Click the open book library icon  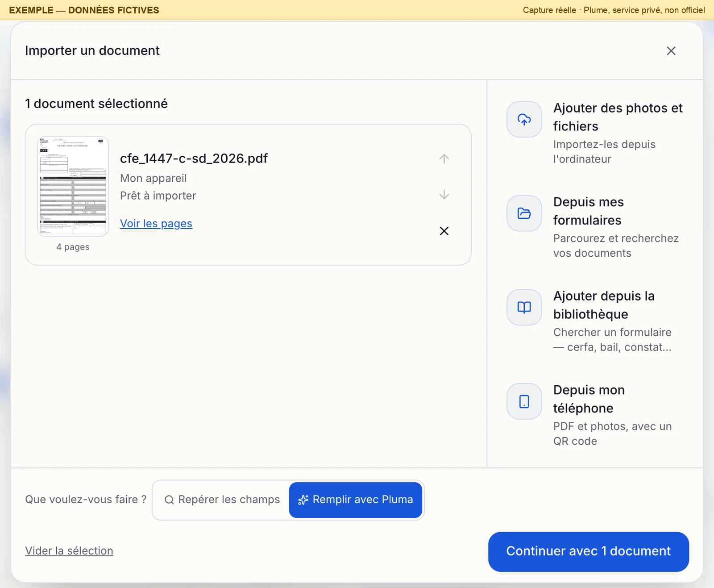point(524,307)
